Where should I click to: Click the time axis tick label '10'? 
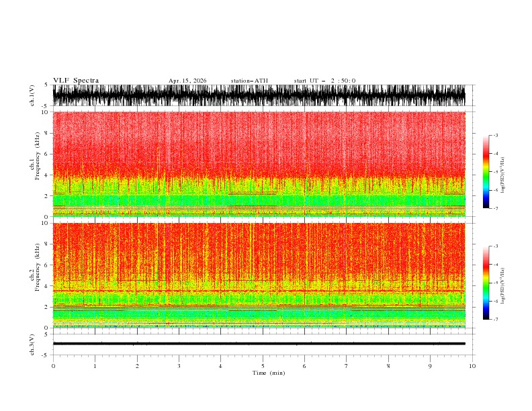(x=472, y=366)
